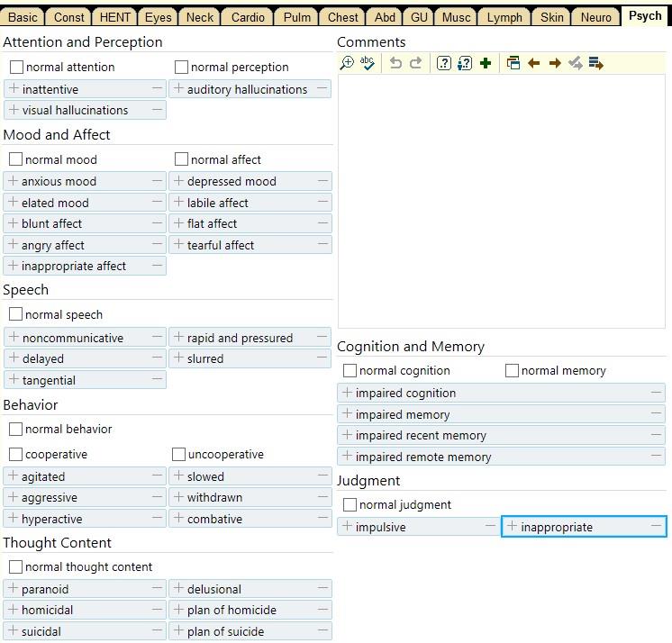Click the minus on suicidal finding

point(158,631)
